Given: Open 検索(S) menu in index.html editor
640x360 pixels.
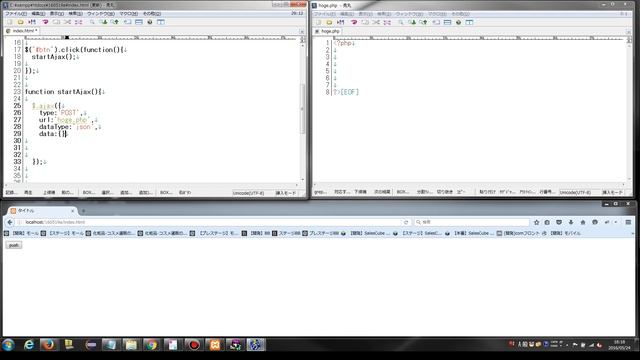Looking at the screenshot, I should point(75,13).
